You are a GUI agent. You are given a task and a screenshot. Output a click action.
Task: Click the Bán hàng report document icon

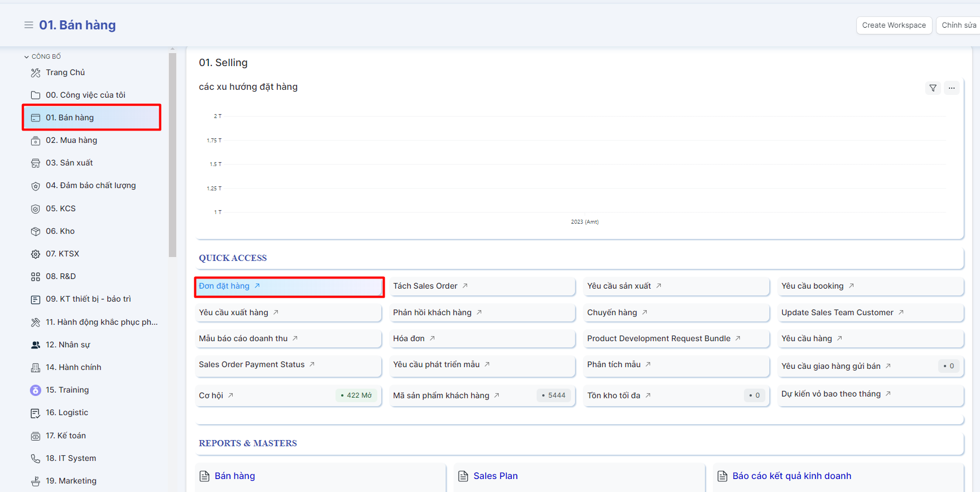pyautogui.click(x=204, y=476)
